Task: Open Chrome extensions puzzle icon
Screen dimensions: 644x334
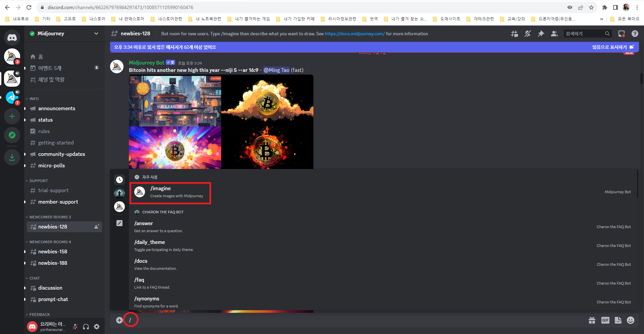Action: coord(605,7)
